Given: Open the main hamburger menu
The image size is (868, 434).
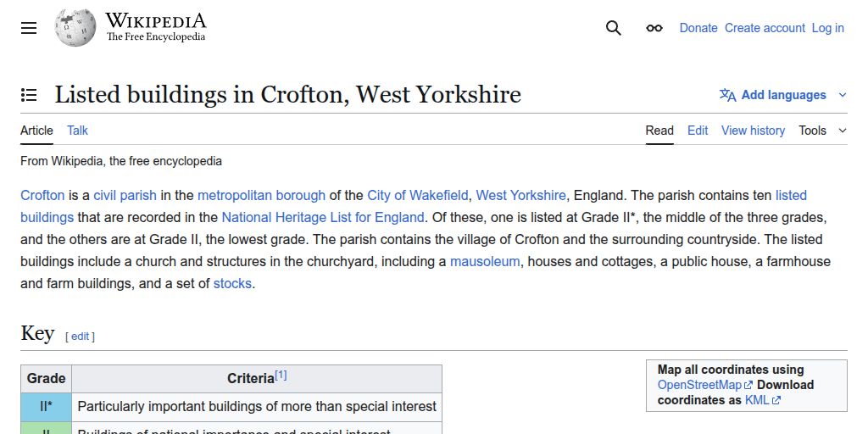Looking at the screenshot, I should point(29,28).
